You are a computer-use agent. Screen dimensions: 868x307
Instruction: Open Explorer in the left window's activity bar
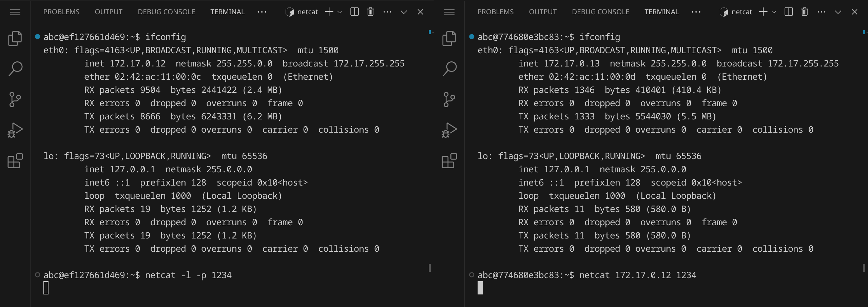pyautogui.click(x=15, y=38)
